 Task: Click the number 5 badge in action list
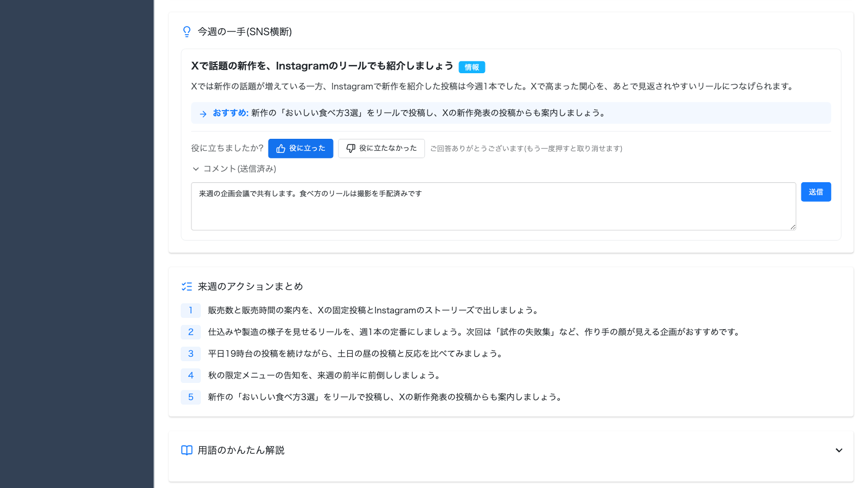click(x=190, y=397)
